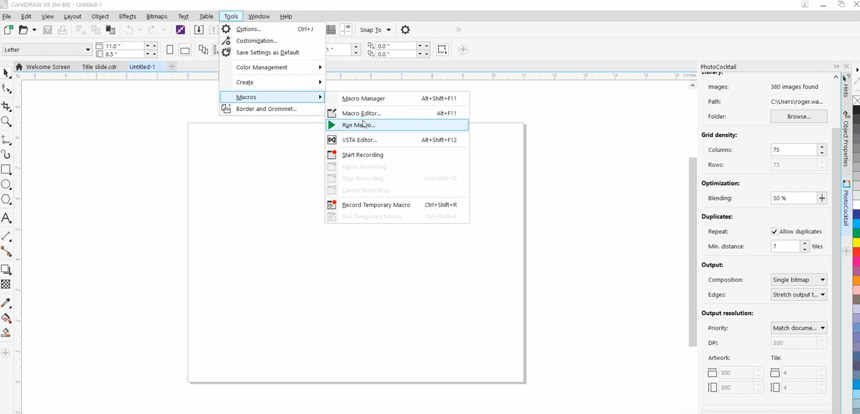The image size is (860, 414).
Task: Select the Connector tool
Action: 6,251
